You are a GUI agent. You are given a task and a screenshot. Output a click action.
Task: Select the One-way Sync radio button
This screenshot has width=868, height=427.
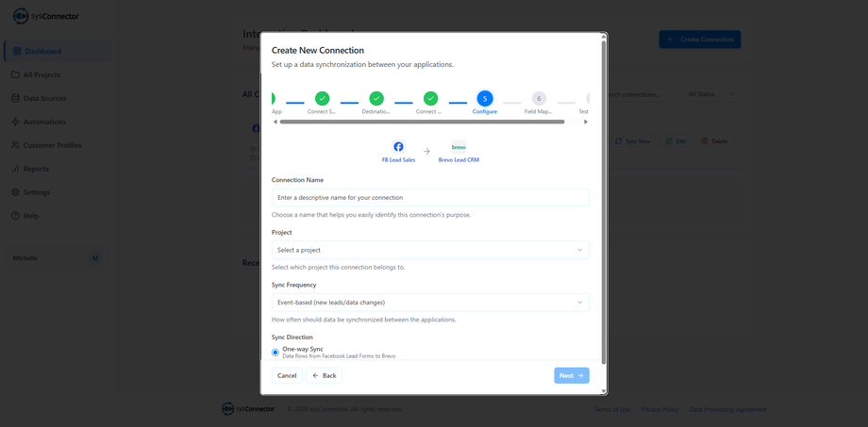click(275, 353)
